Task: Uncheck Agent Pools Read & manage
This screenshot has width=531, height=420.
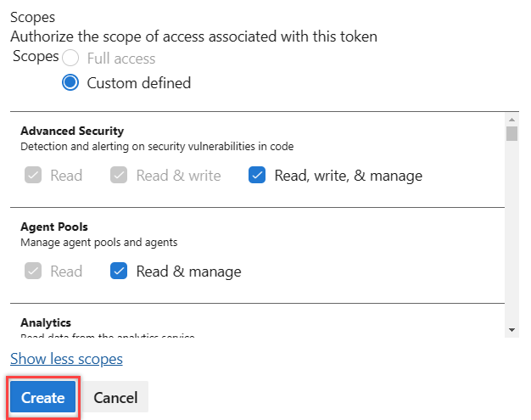Action: (119, 272)
